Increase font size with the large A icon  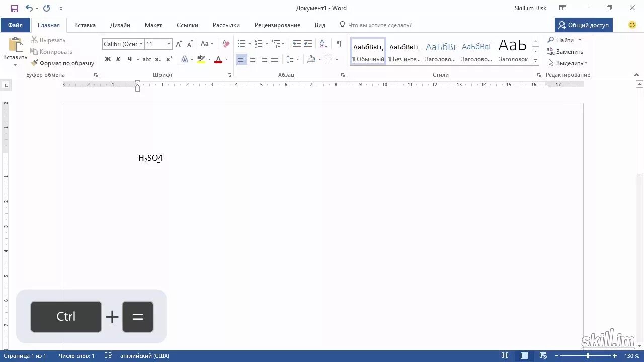click(179, 44)
